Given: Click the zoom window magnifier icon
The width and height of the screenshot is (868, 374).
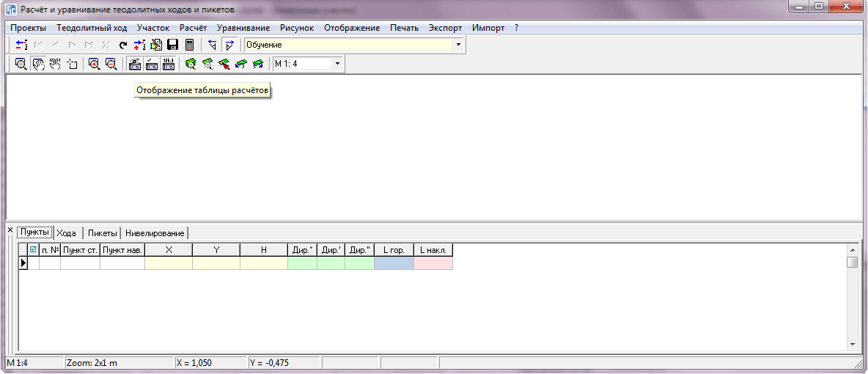Looking at the screenshot, I should (21, 64).
